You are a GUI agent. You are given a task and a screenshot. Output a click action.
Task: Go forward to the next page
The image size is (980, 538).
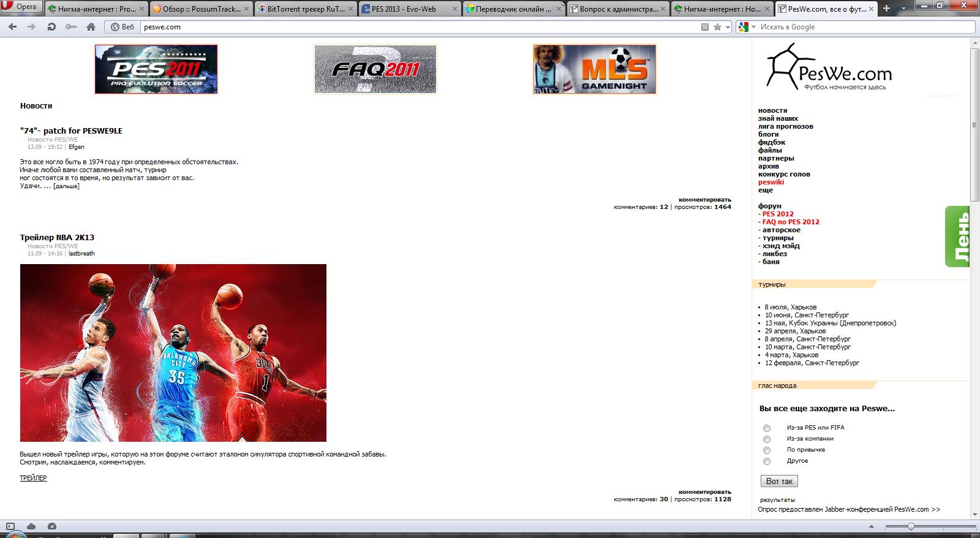tap(32, 27)
